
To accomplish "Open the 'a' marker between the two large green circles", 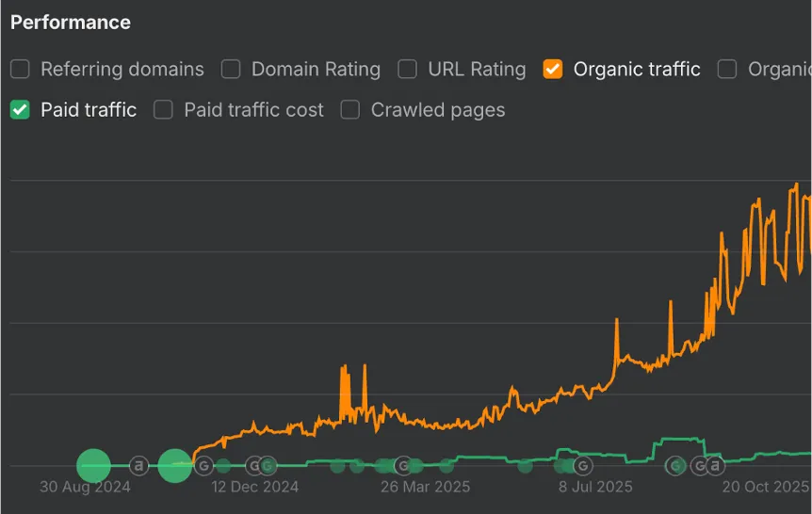I will (x=138, y=466).
